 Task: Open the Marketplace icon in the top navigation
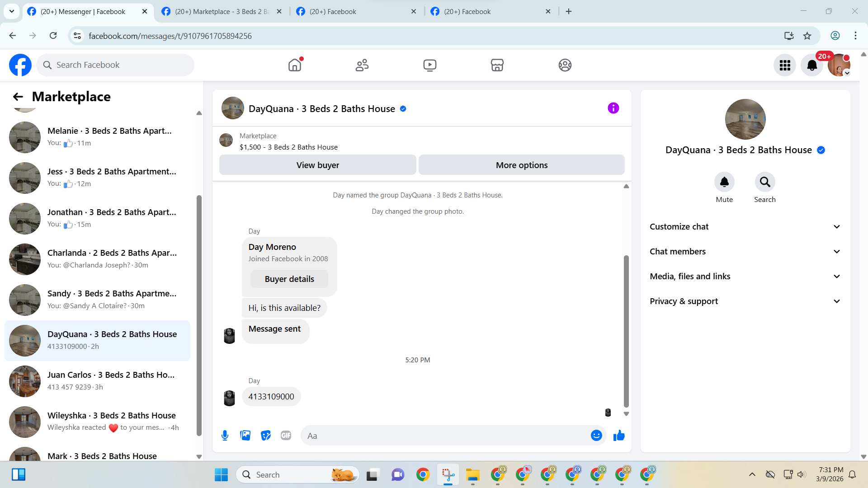click(x=497, y=65)
